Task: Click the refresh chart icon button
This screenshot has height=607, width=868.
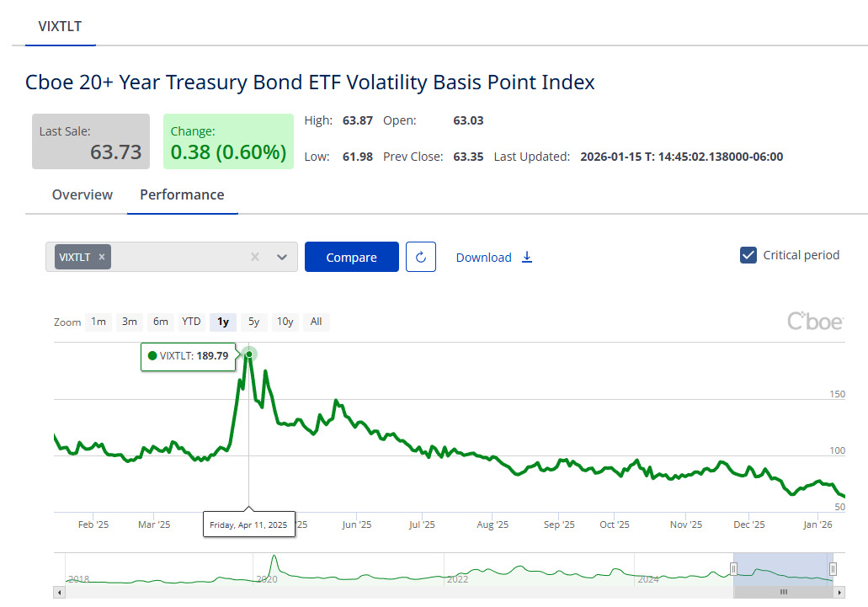Action: coord(421,257)
